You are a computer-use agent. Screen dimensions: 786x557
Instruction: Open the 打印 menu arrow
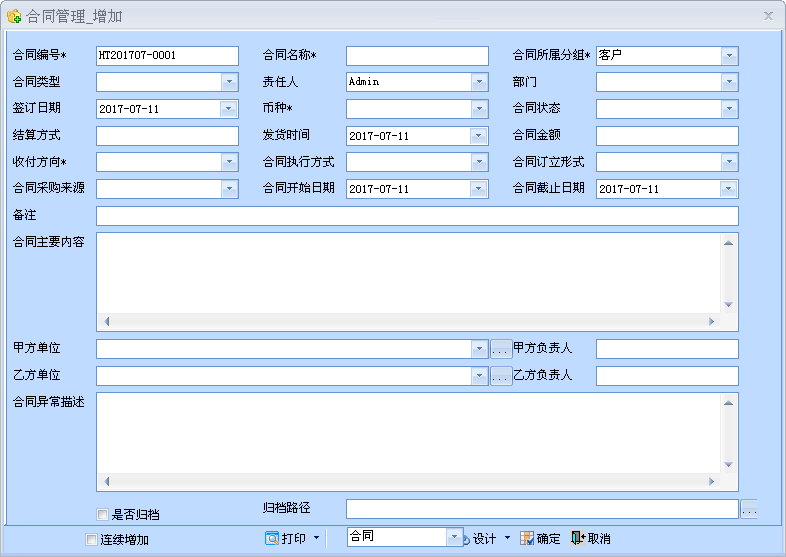(x=317, y=538)
